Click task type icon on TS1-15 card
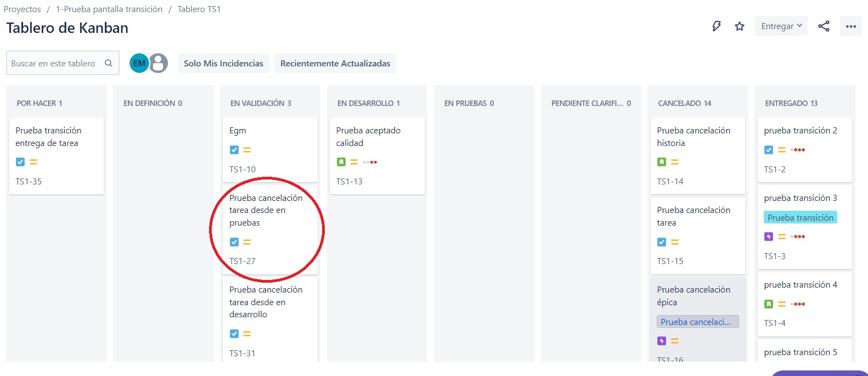Screen dimensions: 868x376 click(x=662, y=242)
